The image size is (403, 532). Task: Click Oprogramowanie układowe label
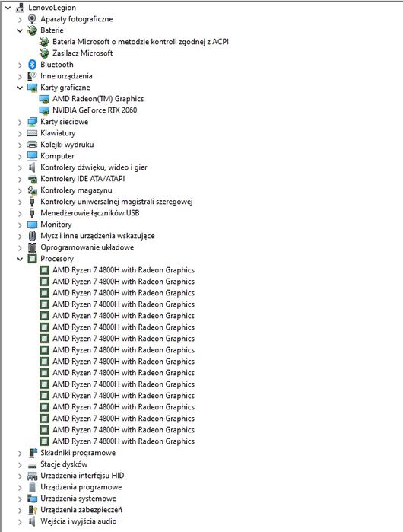click(87, 247)
